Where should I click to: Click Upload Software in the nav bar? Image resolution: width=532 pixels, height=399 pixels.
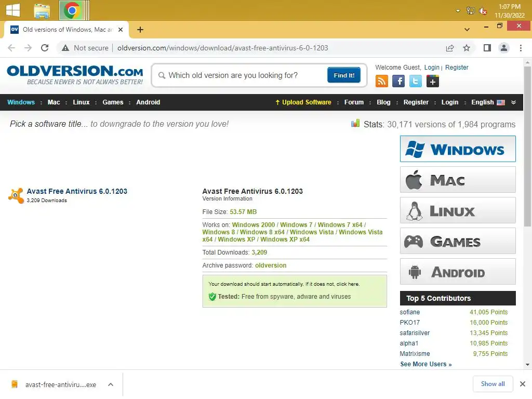click(x=303, y=102)
